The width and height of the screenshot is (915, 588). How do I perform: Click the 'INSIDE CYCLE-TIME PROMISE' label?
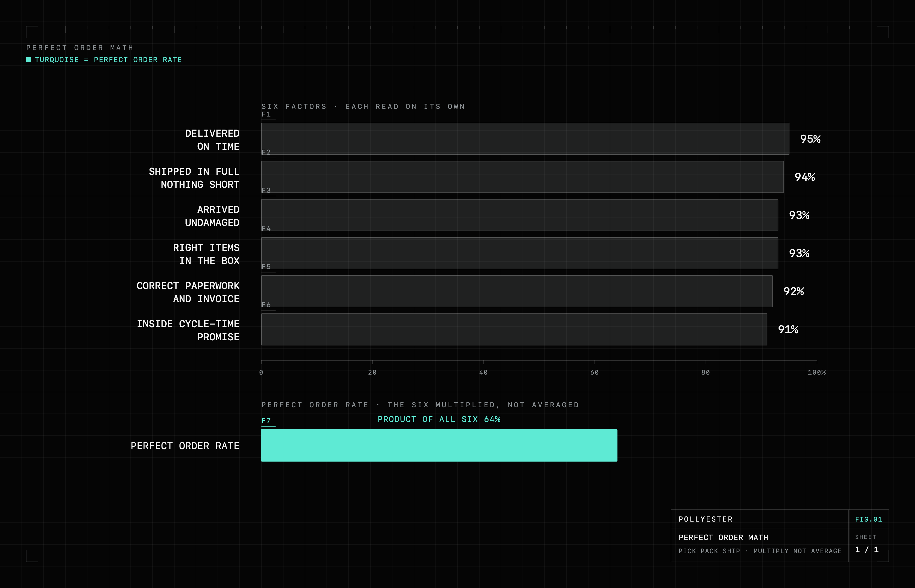[x=188, y=331]
